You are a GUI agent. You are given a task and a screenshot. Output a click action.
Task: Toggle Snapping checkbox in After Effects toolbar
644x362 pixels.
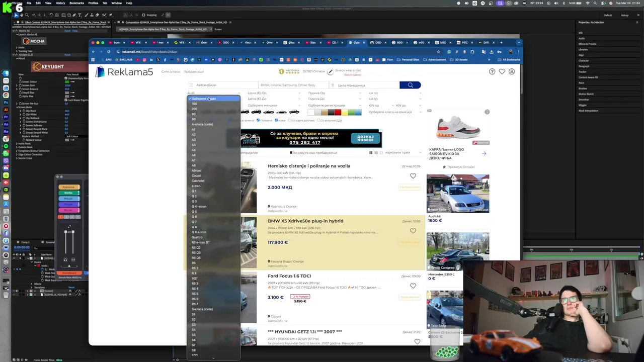click(x=143, y=15)
